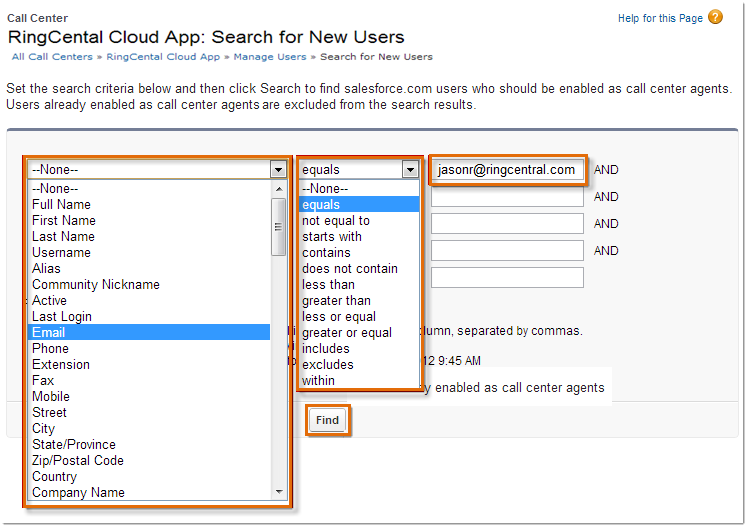Open RingCental Cloud App breadcrumb link
The width and height of the screenshot is (748, 528).
[x=163, y=57]
